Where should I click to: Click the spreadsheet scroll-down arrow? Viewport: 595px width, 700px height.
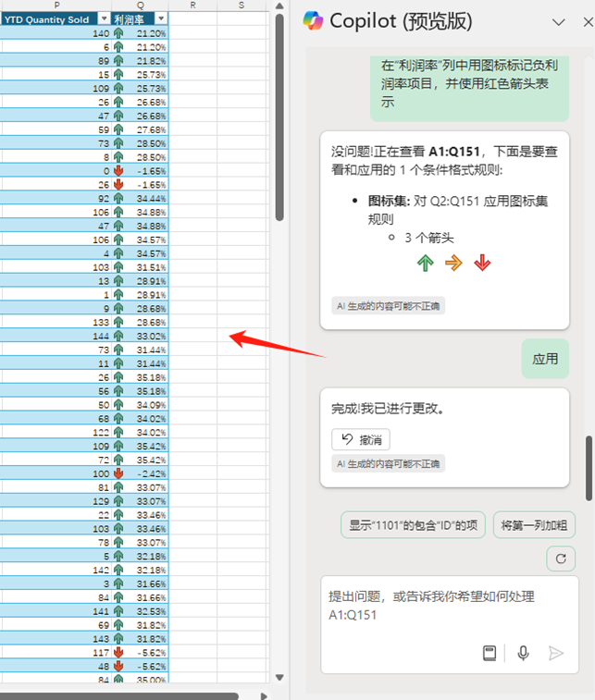[279, 677]
